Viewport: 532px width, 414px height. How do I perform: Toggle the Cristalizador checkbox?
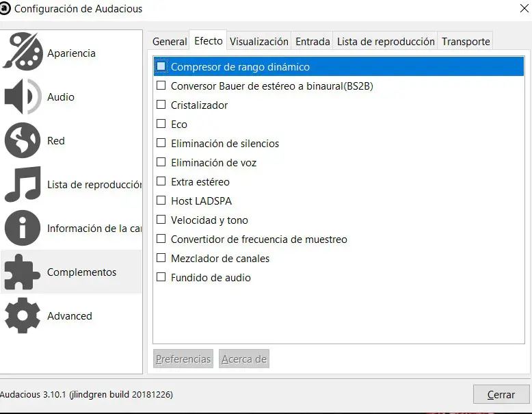(161, 105)
